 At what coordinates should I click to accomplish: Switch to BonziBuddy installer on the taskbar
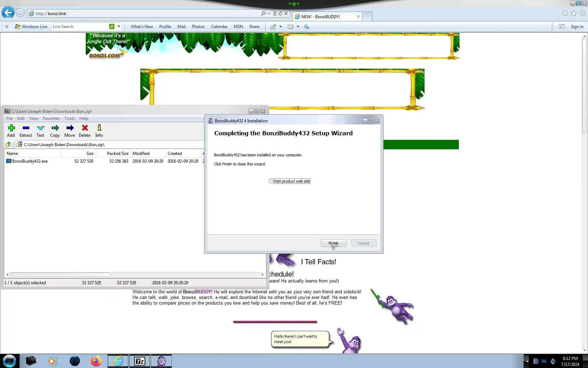coord(161,361)
